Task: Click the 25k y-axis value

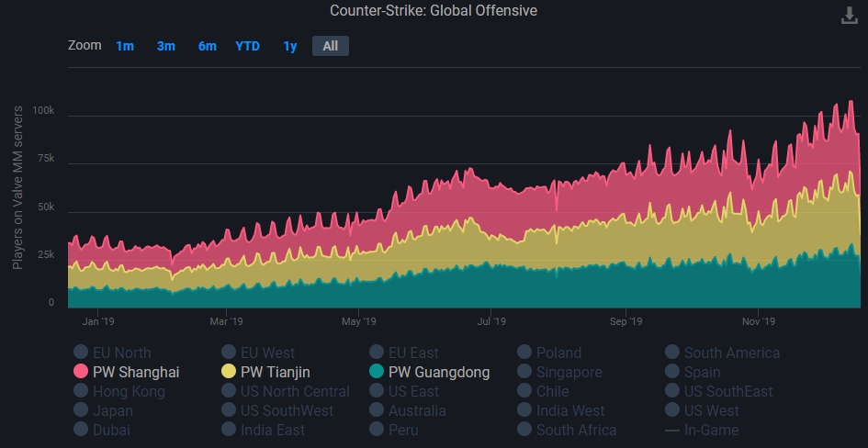Action: (45, 255)
